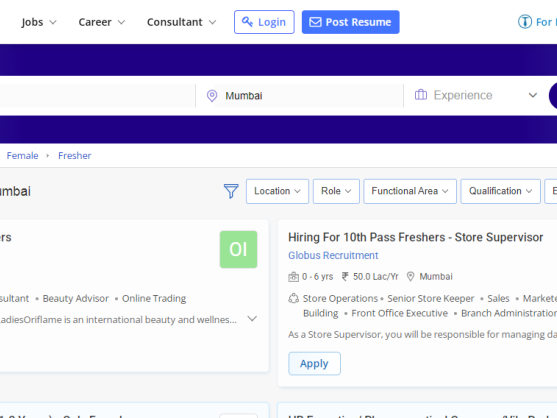Click the location pin icon beside Mumbai
The width and height of the screenshot is (557, 418).
click(212, 96)
